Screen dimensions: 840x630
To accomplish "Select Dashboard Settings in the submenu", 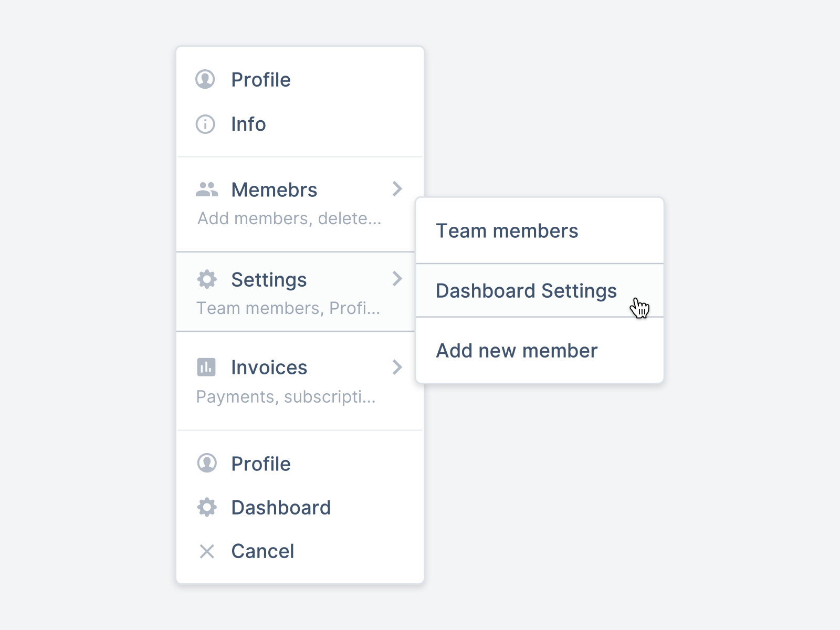I will point(527,290).
